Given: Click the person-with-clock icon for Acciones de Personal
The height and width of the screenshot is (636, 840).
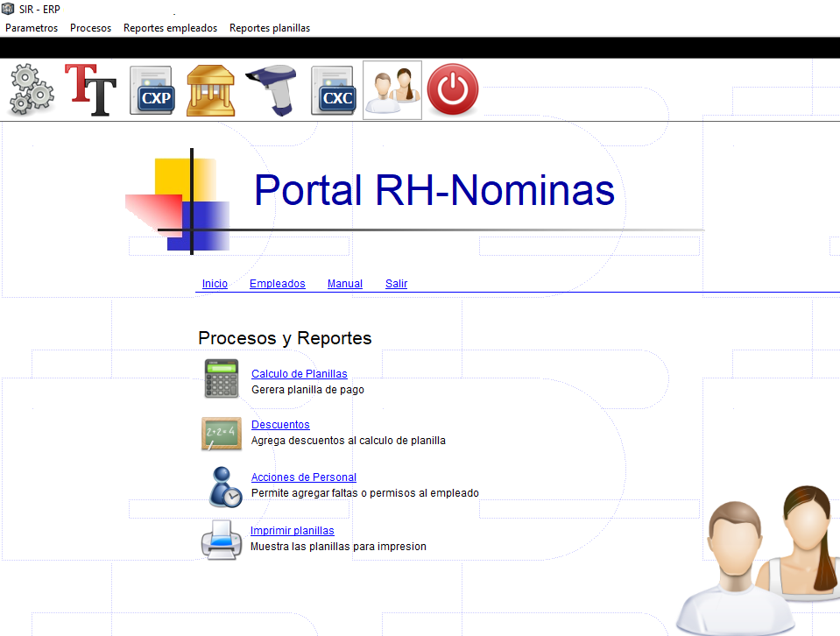Looking at the screenshot, I should coord(225,486).
